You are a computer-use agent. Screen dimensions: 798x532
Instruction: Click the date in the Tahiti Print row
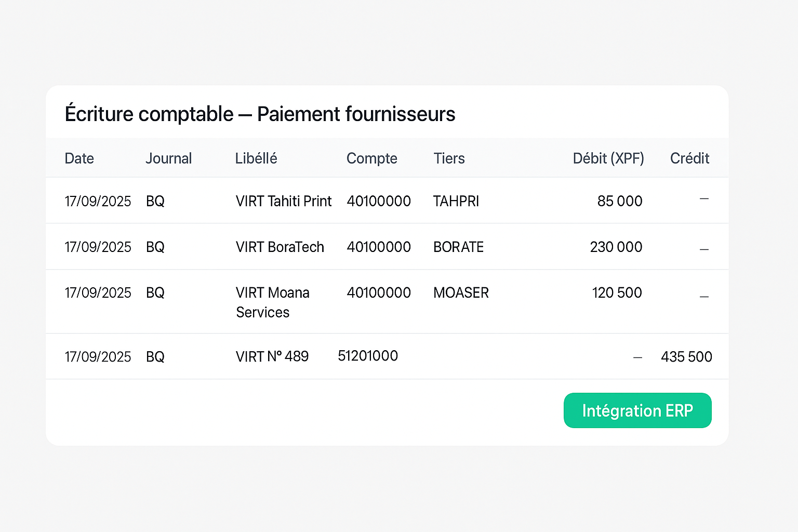pos(98,201)
